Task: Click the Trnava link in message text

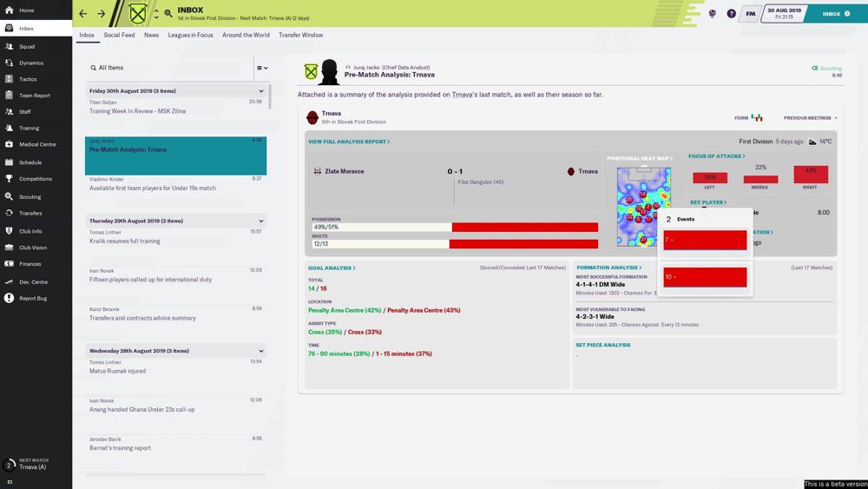Action: point(462,95)
